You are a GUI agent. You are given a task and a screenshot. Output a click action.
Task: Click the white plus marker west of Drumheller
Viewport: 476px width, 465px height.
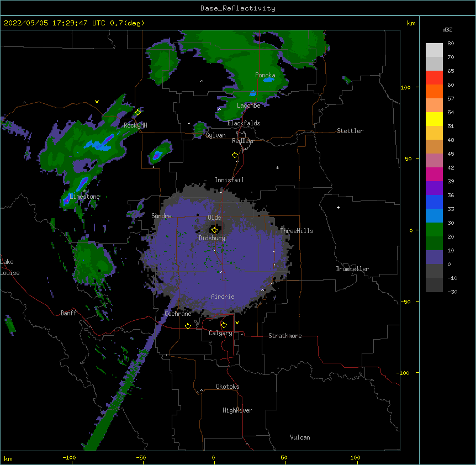point(338,207)
